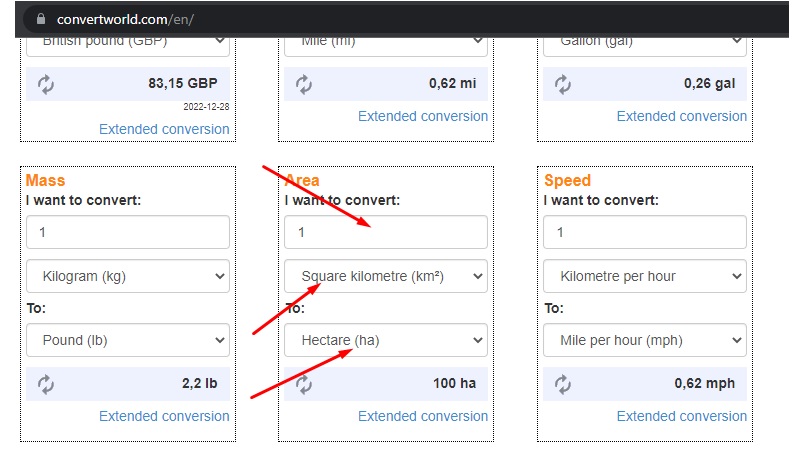
Task: Open the Kilogram (kg) source unit dropdown
Action: 128,276
